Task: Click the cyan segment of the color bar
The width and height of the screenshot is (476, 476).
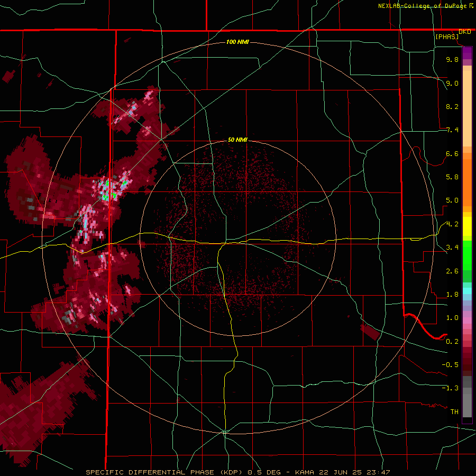Action: (x=467, y=290)
